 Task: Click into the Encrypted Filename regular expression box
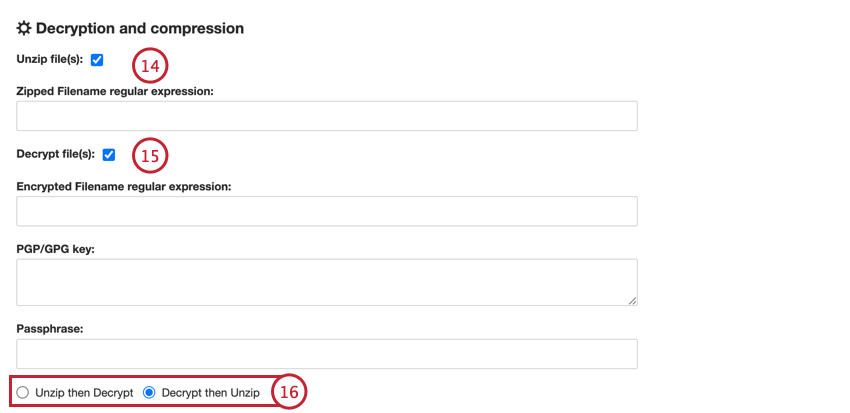(327, 211)
